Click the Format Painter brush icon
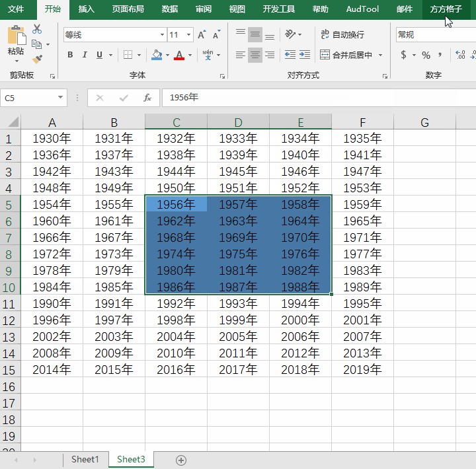The image size is (476, 469). click(x=37, y=59)
